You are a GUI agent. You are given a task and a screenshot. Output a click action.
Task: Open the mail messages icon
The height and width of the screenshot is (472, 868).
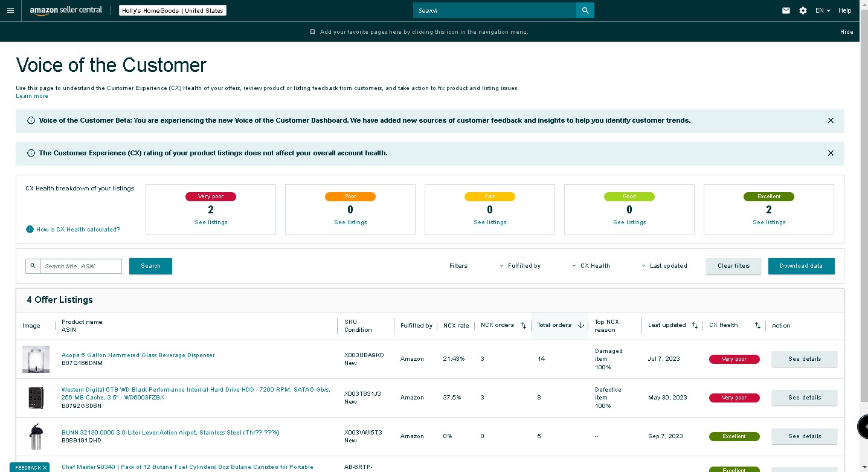pyautogui.click(x=786, y=10)
